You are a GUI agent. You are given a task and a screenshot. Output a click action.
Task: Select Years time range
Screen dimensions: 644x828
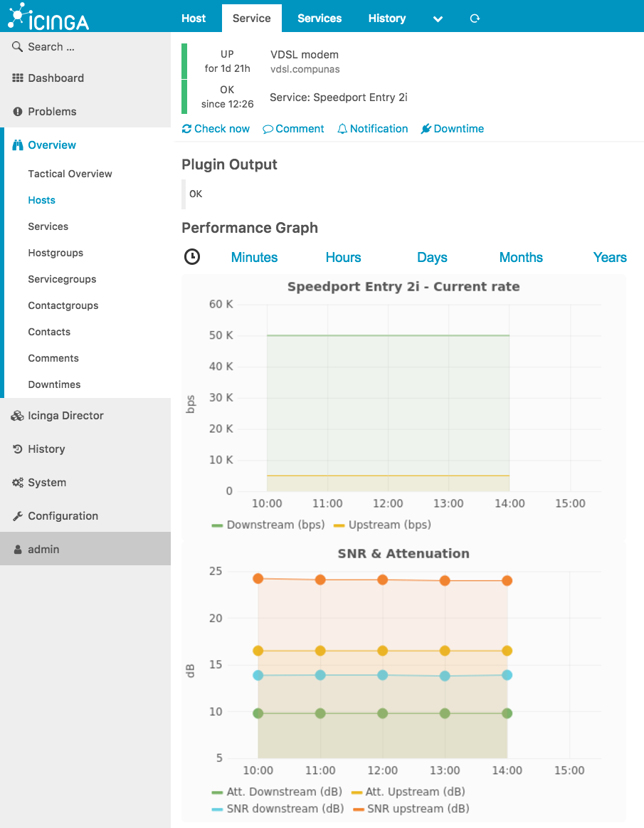point(610,257)
